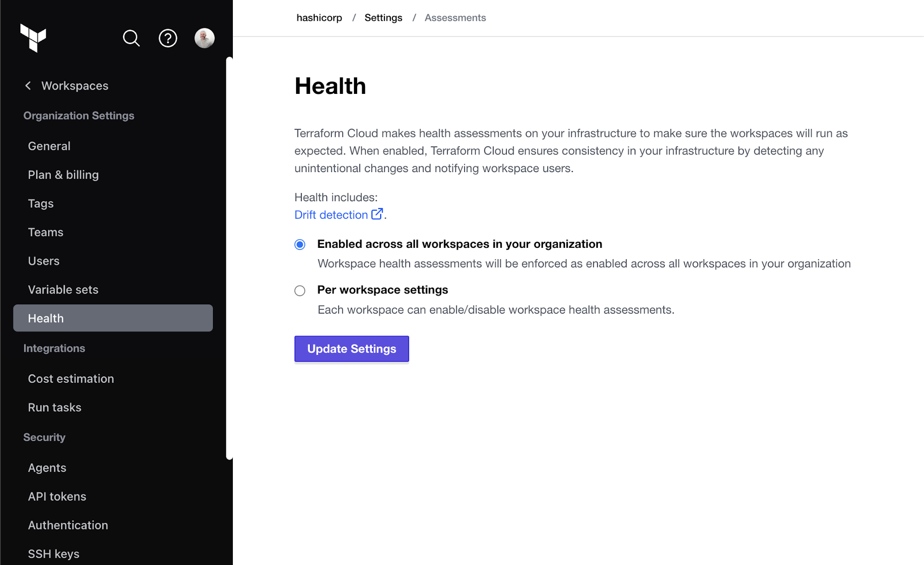Click the Terraform Cloud logo

pyautogui.click(x=32, y=39)
